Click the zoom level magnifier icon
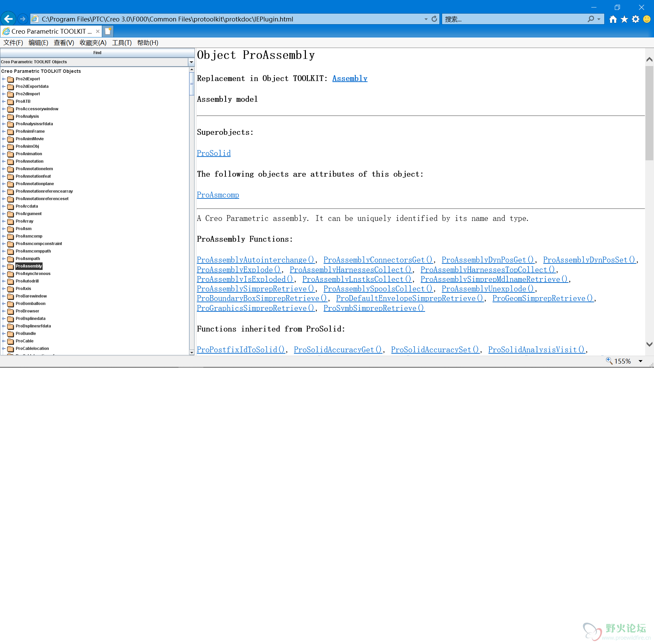 tap(609, 361)
